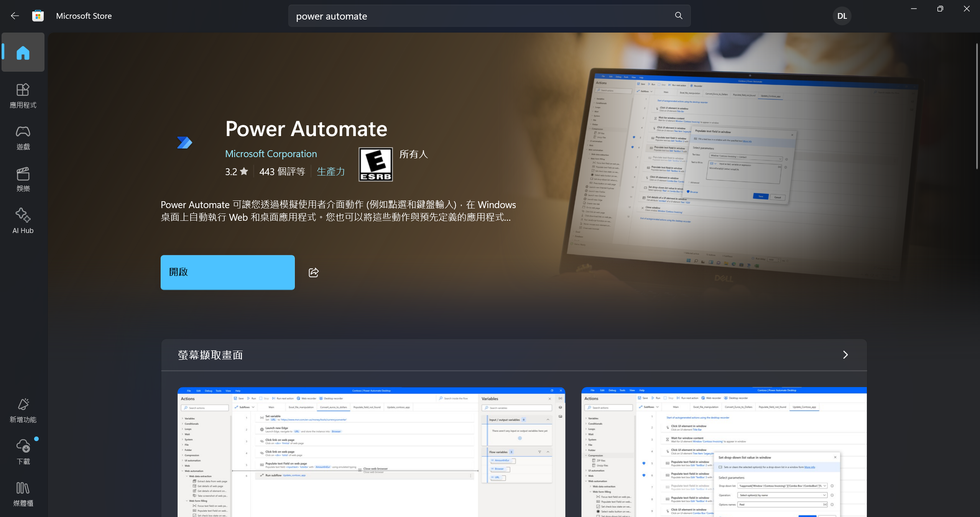Open 新增功能 what's new

coord(23,410)
